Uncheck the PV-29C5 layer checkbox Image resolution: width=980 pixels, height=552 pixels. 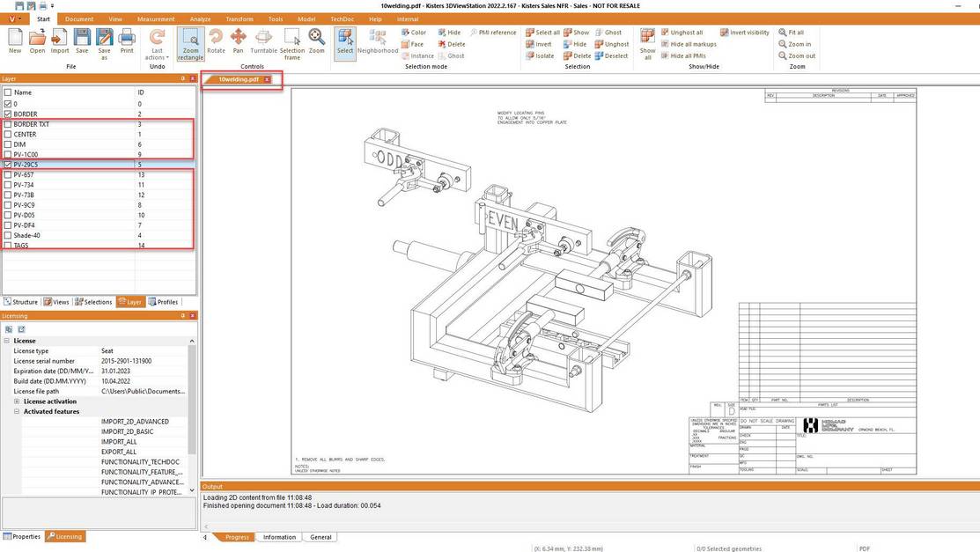coord(8,165)
